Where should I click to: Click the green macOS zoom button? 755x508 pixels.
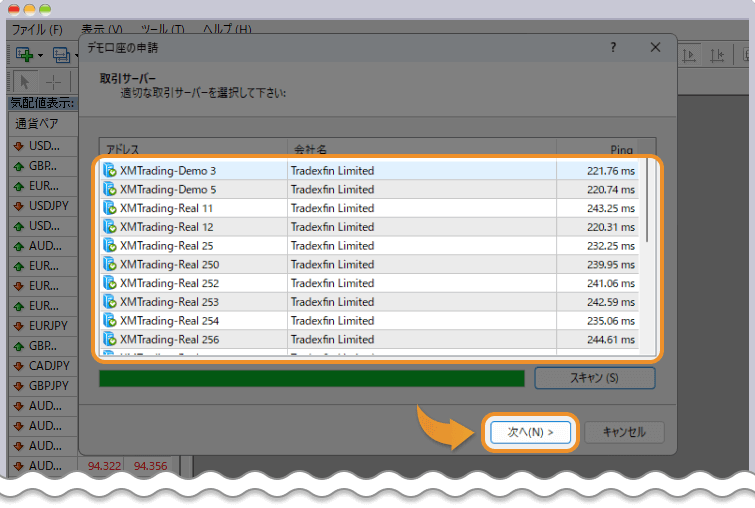pyautogui.click(x=45, y=9)
